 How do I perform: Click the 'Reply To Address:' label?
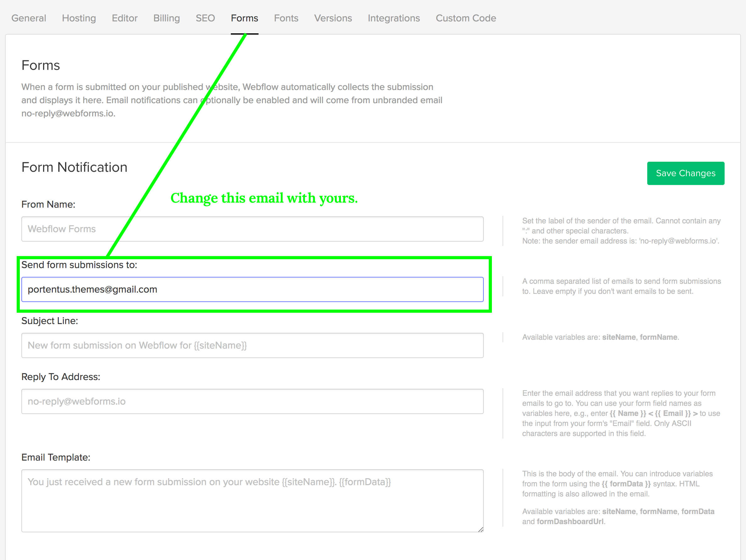(61, 377)
